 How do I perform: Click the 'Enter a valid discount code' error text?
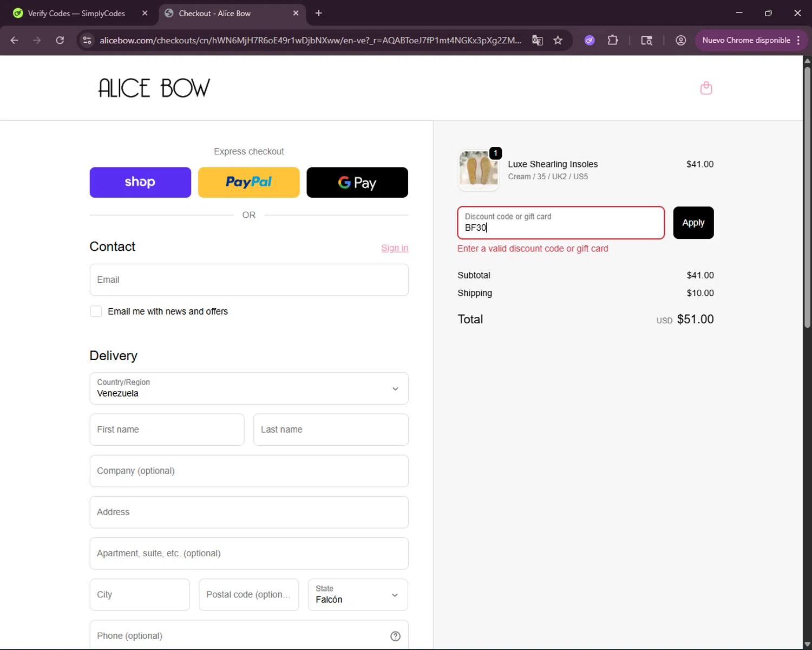coord(533,249)
